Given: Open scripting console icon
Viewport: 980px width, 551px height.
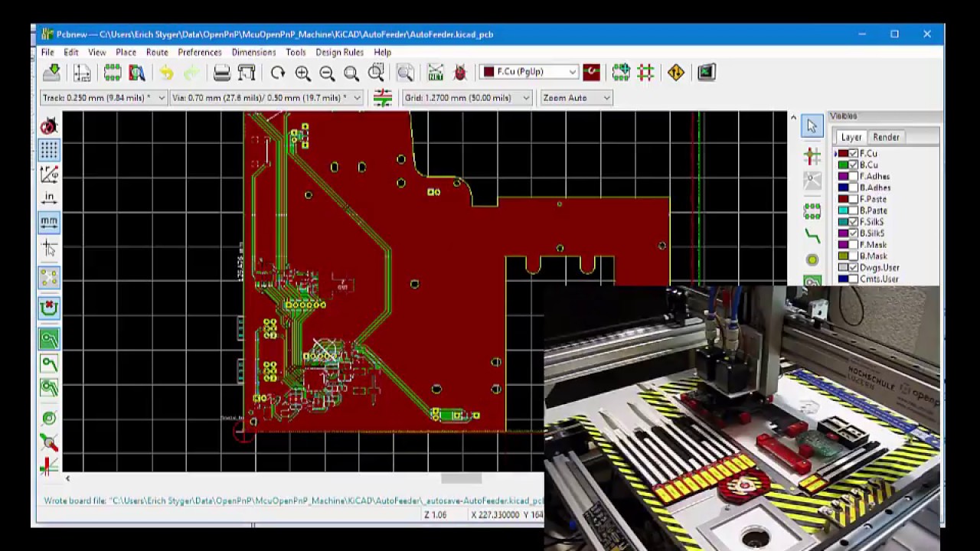Looking at the screenshot, I should (706, 72).
